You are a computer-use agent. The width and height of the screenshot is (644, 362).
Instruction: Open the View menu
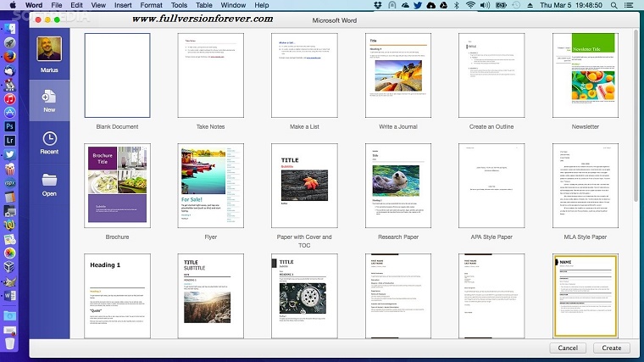click(98, 5)
